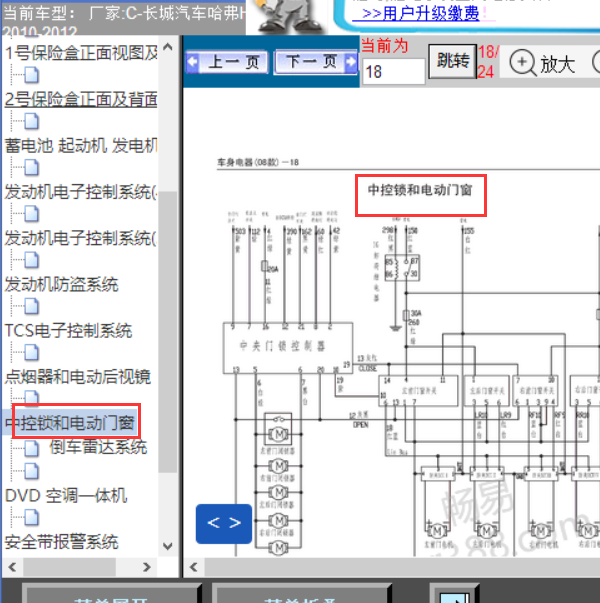Click tree scroll-up arrow
600x603 pixels.
[x=168, y=47]
